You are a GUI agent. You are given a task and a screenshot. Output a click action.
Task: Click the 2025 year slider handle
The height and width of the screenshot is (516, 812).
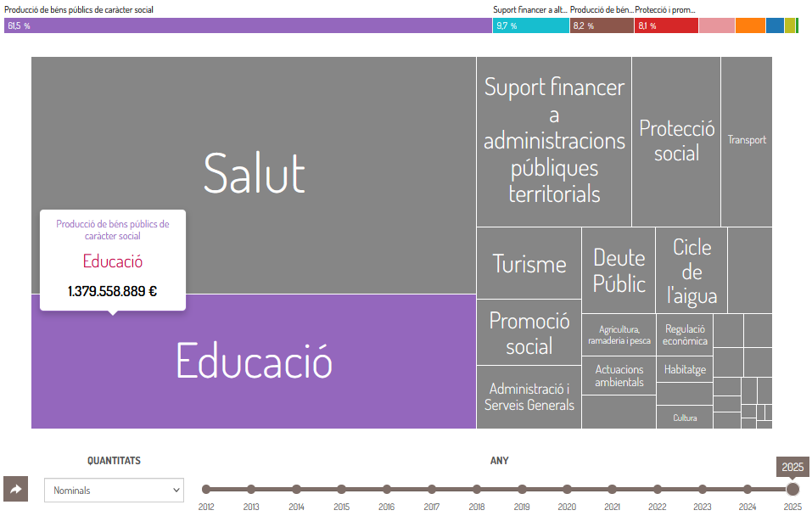[x=792, y=489]
